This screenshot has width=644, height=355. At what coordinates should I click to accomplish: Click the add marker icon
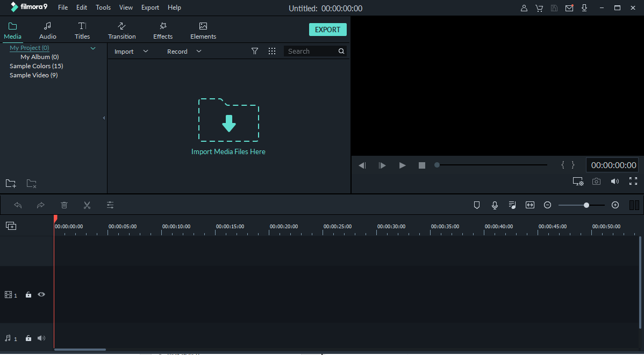(477, 205)
